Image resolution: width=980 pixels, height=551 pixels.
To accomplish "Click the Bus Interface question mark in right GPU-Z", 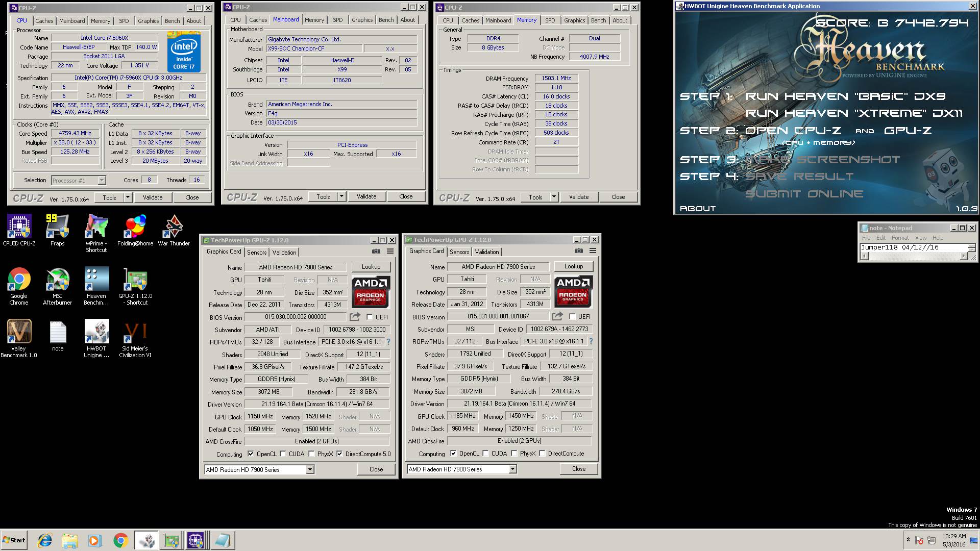I will click(591, 341).
